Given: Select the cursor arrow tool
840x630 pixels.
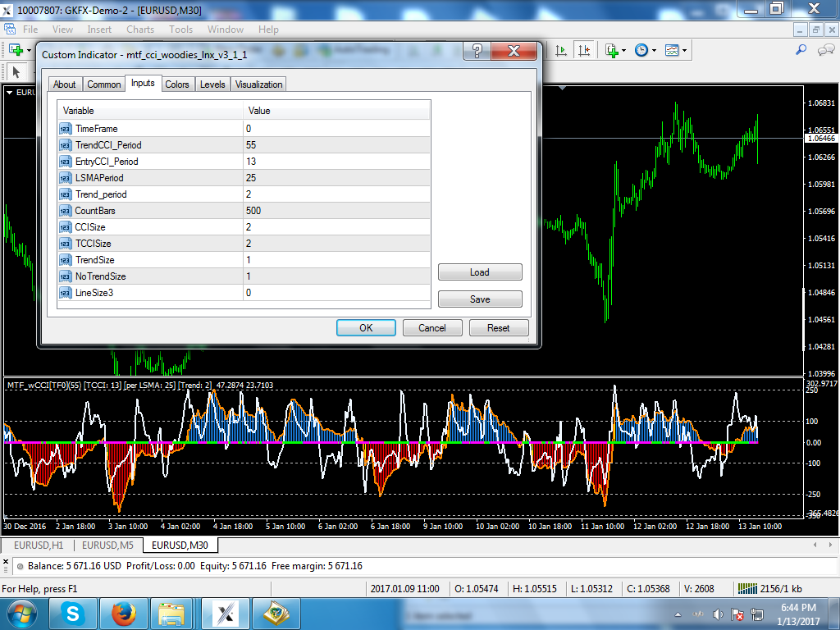Looking at the screenshot, I should click(x=16, y=71).
